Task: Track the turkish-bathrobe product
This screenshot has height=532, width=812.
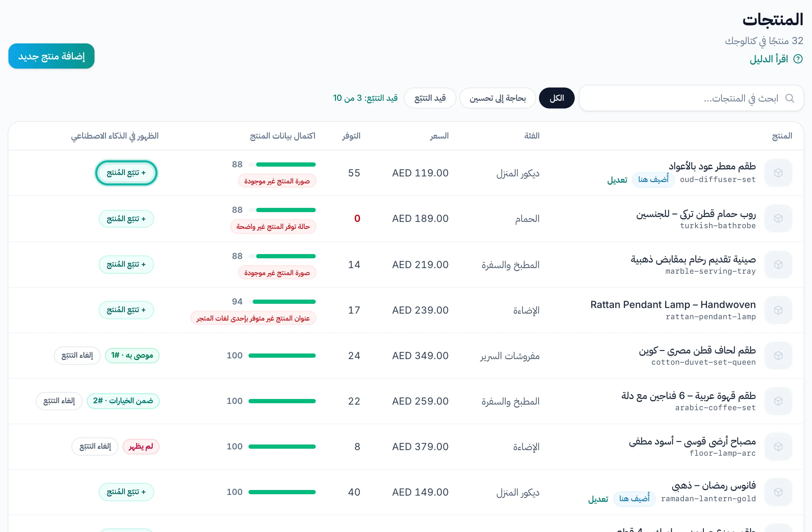Action: coord(126,219)
